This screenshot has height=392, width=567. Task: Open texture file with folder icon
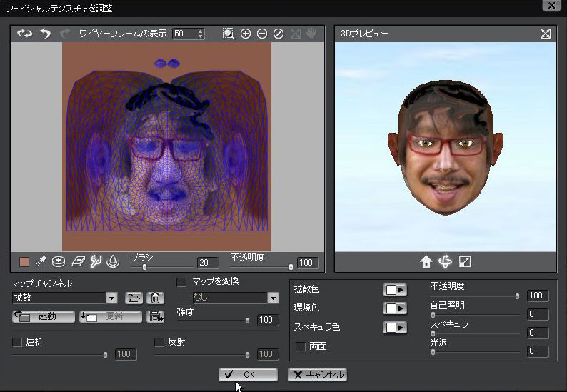pos(134,298)
